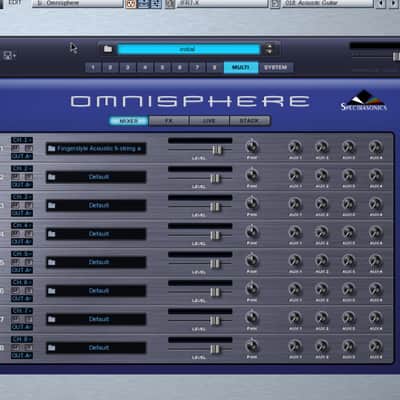Image resolution: width=400 pixels, height=400 pixels.
Task: Open the CH 4 MIDI channel dropdown
Action: [x=22, y=226]
